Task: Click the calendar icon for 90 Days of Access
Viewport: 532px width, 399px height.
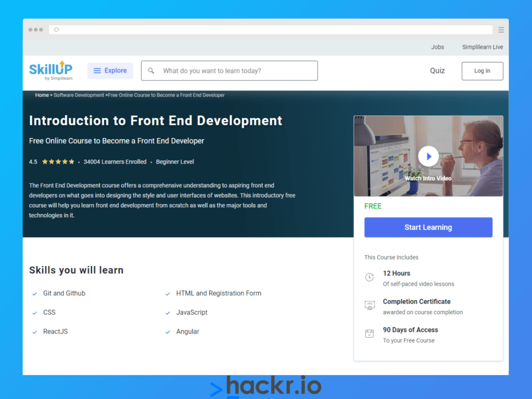Action: point(370,334)
